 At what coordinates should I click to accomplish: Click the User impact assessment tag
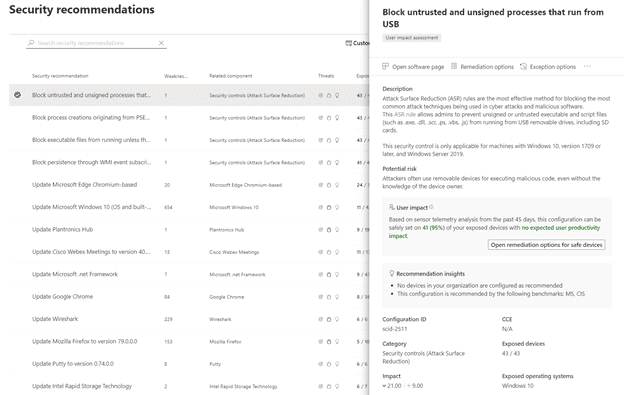411,38
